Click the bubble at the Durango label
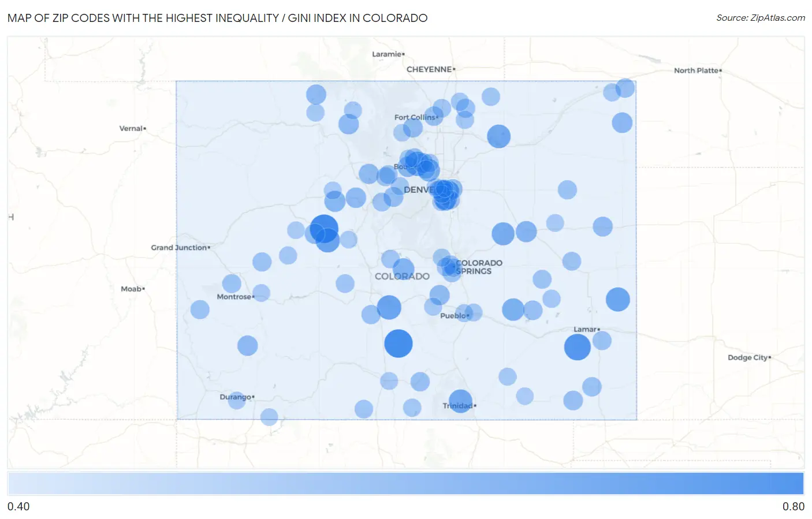The image size is (812, 519). [x=236, y=399]
